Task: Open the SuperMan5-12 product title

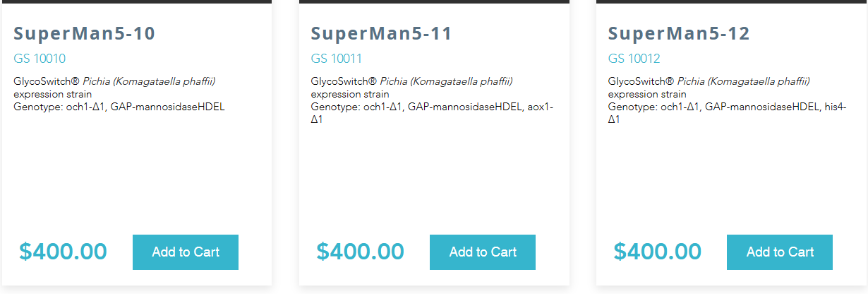Action: point(679,33)
